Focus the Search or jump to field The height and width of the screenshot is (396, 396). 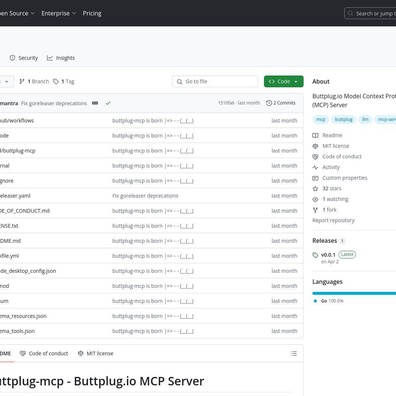pos(370,13)
